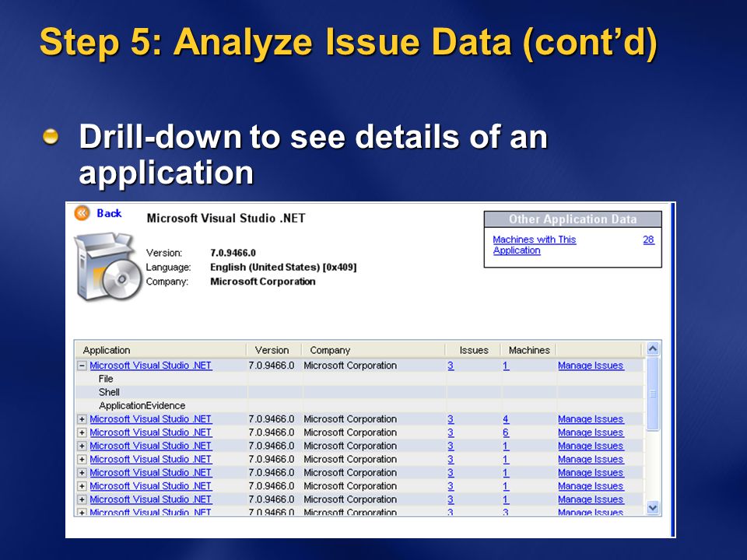747x560 pixels.
Task: Click Issues count 3 in the 4-machine row
Action: (x=451, y=419)
